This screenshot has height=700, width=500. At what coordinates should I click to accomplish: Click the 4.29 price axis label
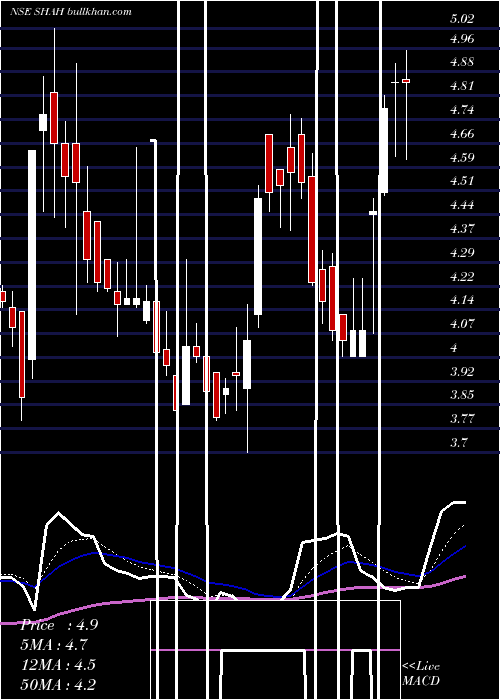point(462,253)
